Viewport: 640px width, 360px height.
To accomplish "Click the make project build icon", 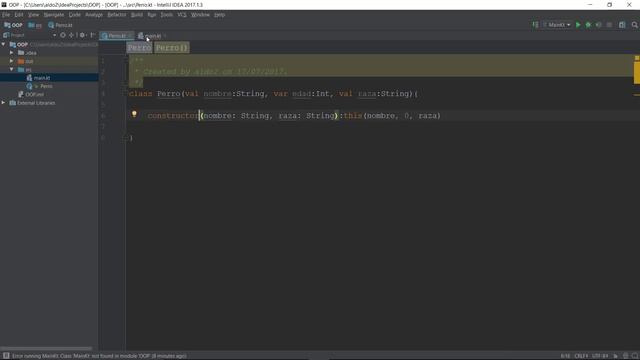I will click(x=535, y=25).
